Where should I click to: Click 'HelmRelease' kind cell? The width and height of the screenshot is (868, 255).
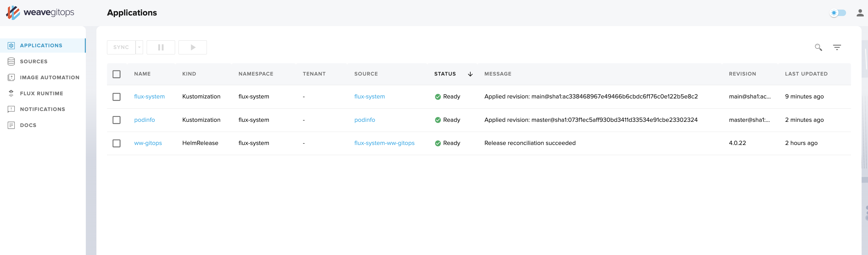point(200,143)
